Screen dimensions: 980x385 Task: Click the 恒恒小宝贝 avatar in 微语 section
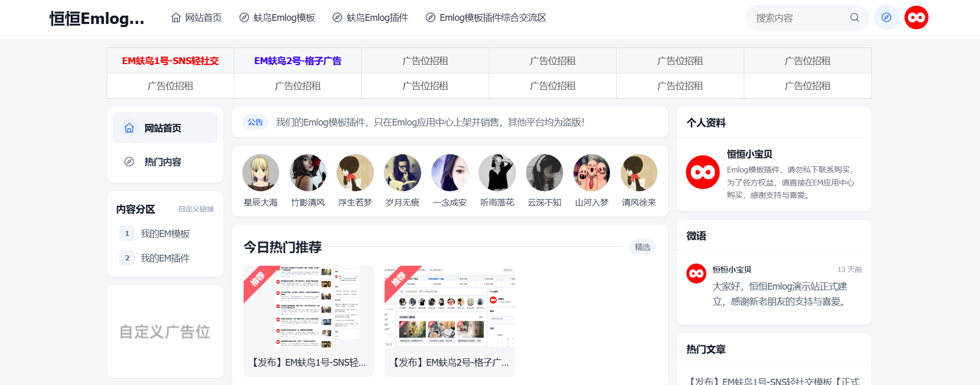pos(696,274)
